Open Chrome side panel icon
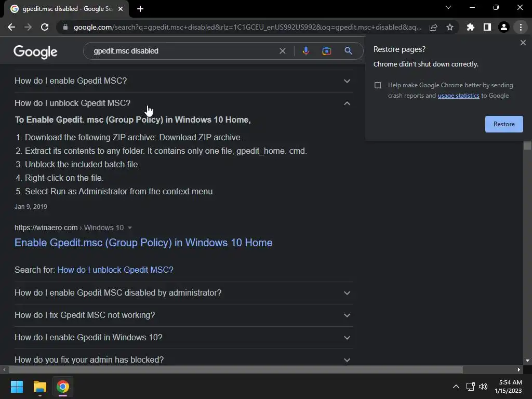Viewport: 532px width, 399px height. pos(487,27)
